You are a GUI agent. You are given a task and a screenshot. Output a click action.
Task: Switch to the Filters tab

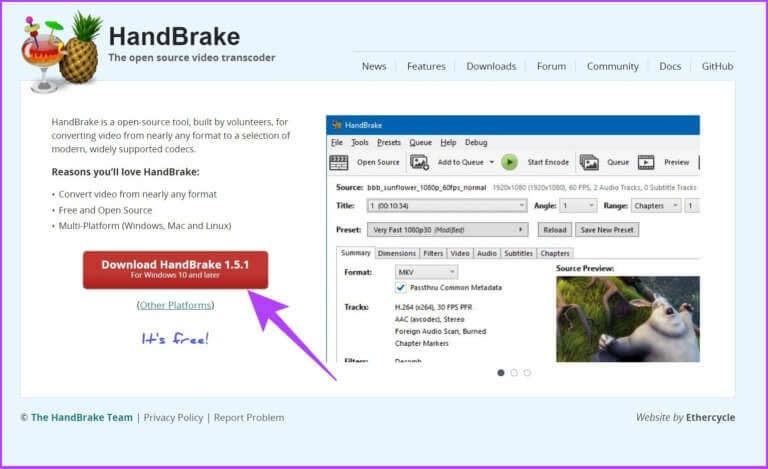pos(433,253)
